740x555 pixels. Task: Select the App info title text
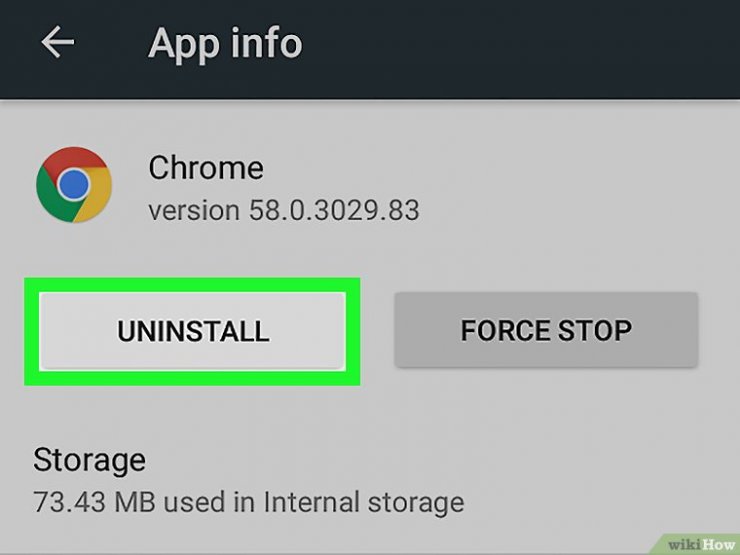click(x=225, y=43)
